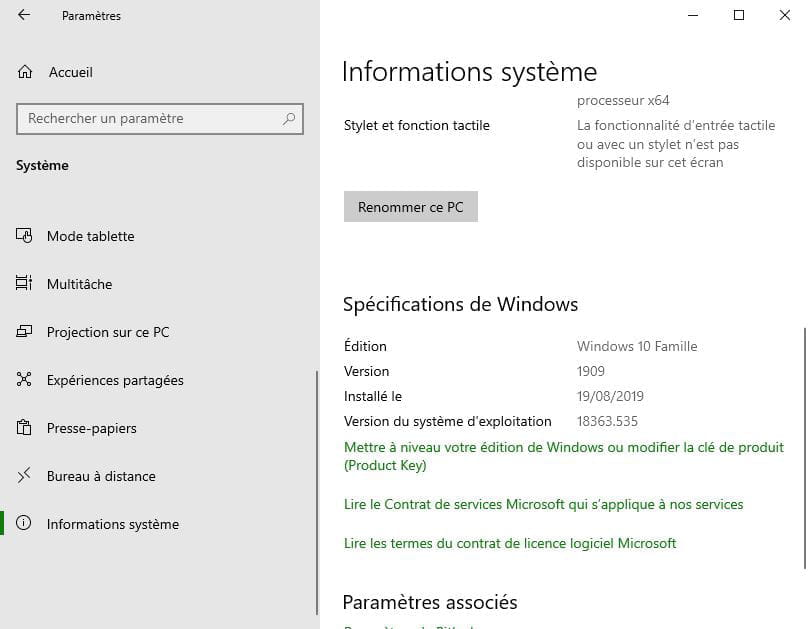808x629 pixels.
Task: Click the Informations système info icon
Action: [x=24, y=523]
